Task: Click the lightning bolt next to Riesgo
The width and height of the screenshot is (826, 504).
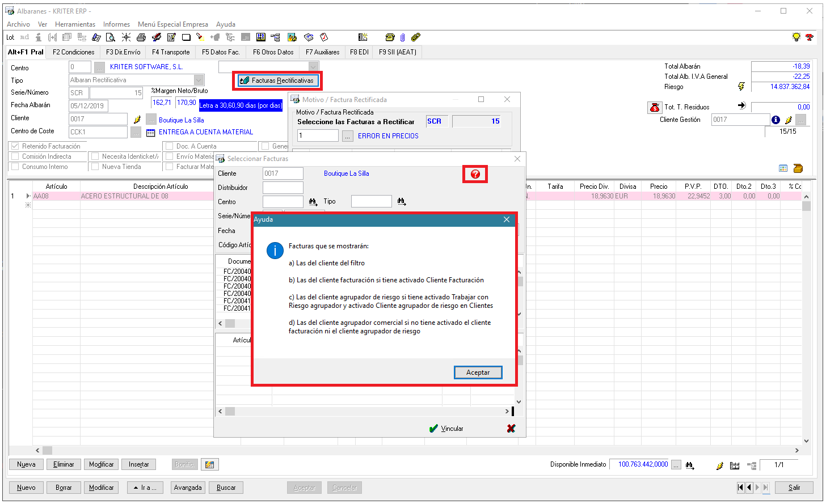Action: (x=741, y=87)
